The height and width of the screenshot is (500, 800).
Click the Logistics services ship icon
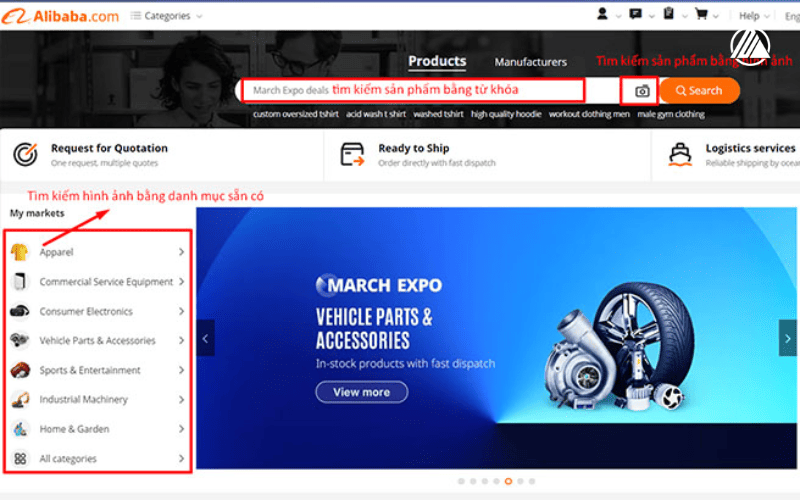pyautogui.click(x=680, y=155)
